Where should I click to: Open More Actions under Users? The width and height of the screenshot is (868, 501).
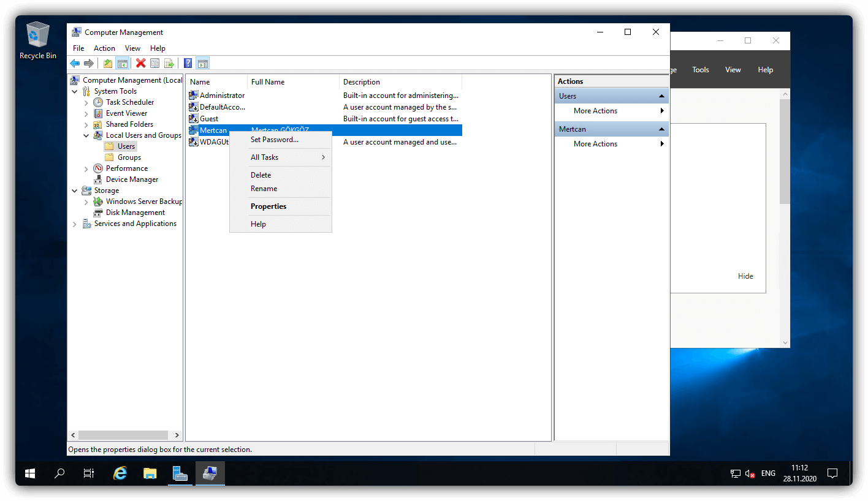pyautogui.click(x=611, y=111)
